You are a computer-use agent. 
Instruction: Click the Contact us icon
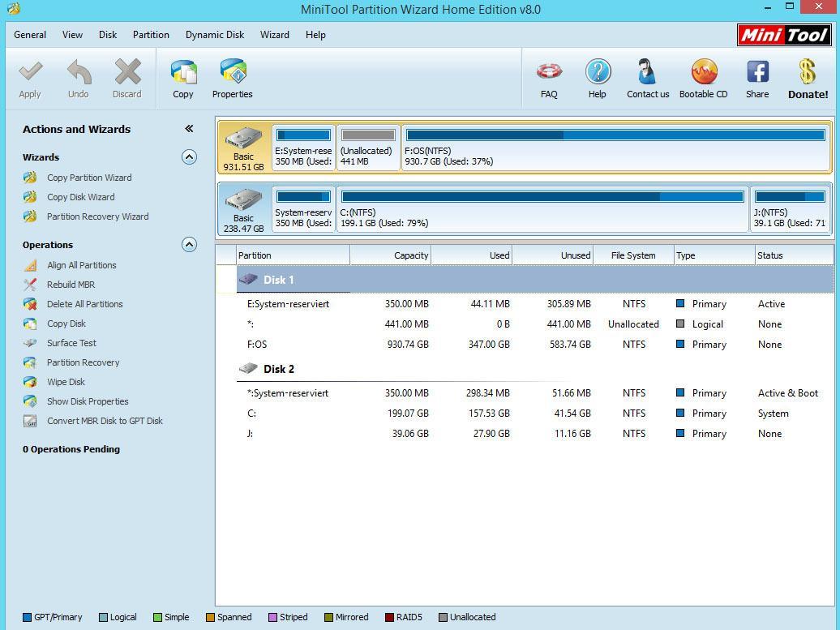[647, 72]
